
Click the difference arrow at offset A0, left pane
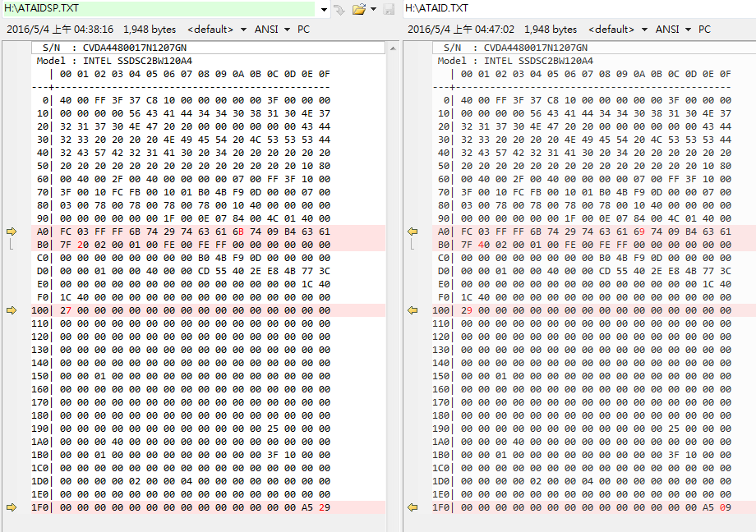tap(11, 232)
